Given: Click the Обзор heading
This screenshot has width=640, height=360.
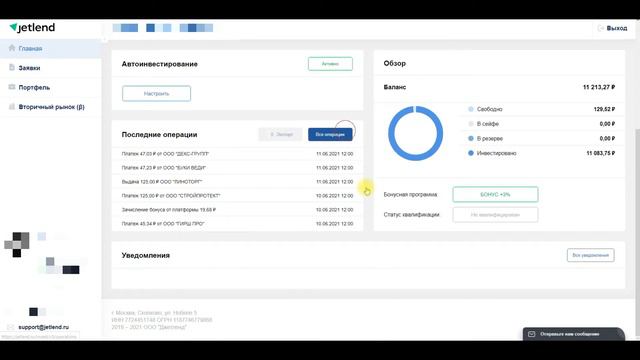Looking at the screenshot, I should click(x=395, y=63).
